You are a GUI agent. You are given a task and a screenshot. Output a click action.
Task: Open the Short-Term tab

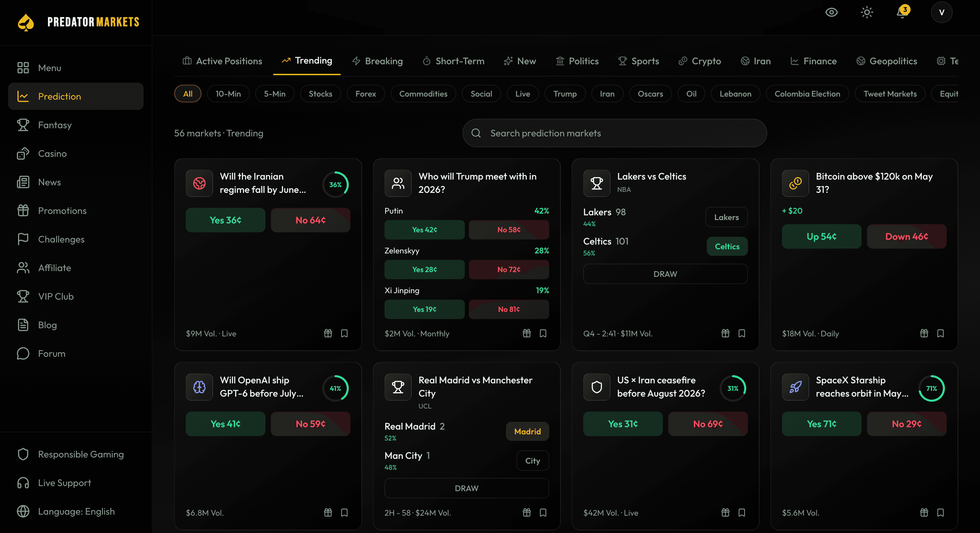[453, 61]
